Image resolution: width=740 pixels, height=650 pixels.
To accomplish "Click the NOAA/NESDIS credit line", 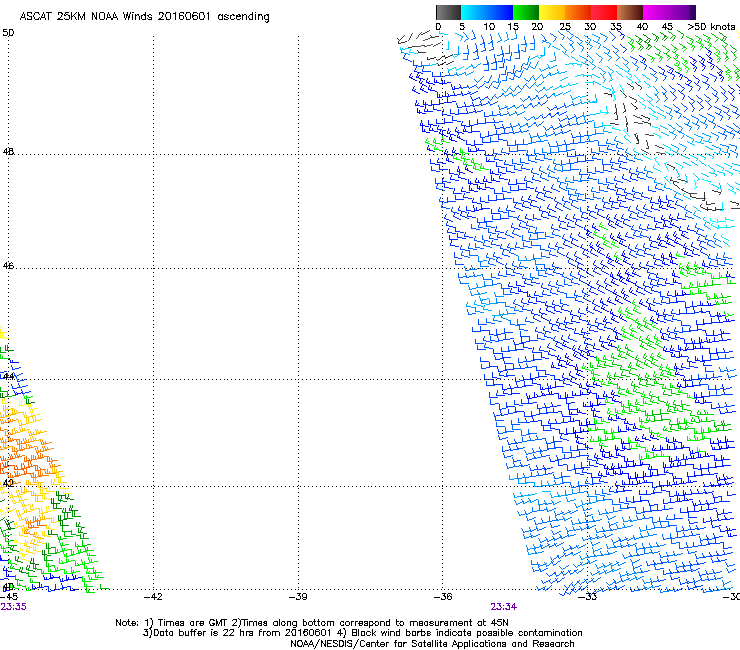I will coord(432,644).
